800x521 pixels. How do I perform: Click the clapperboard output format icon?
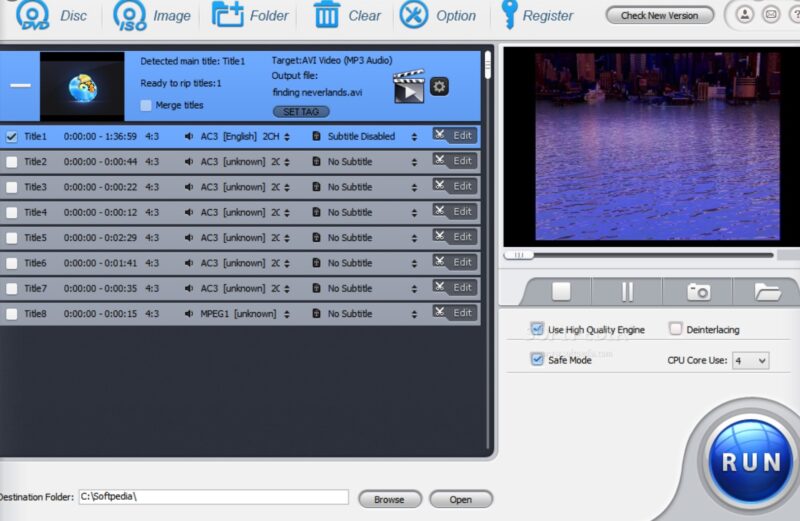click(409, 86)
